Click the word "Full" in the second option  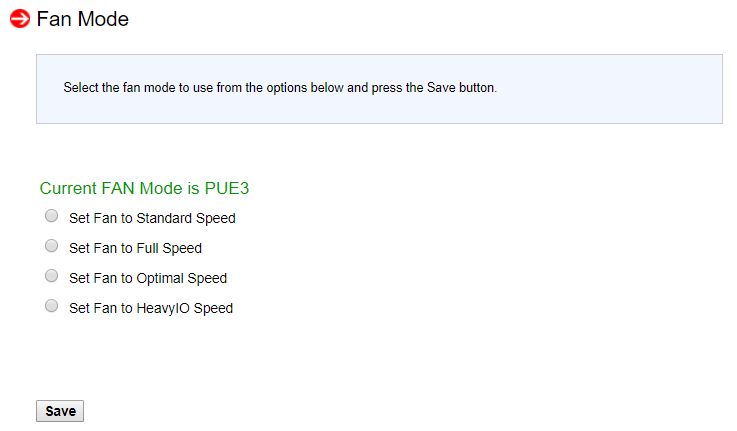[148, 249]
